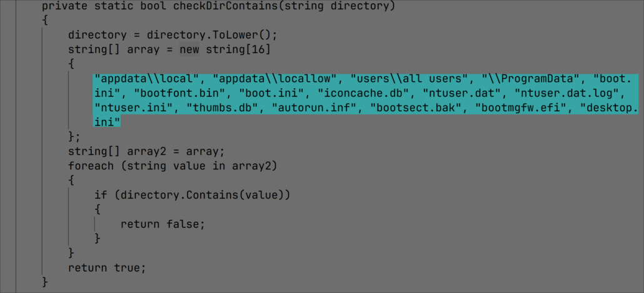The height and width of the screenshot is (293, 644).
Task: Click the private keyword in the method signature
Action: pyautogui.click(x=61, y=6)
